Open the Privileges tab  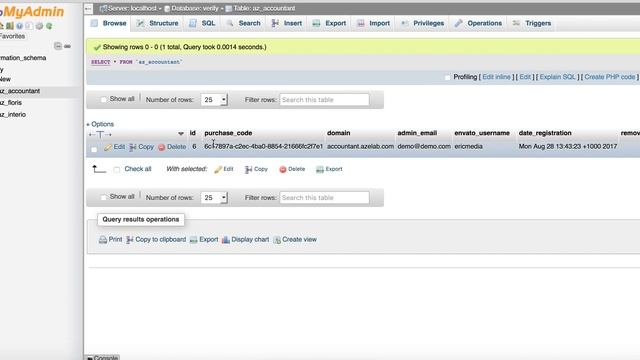[422, 23]
